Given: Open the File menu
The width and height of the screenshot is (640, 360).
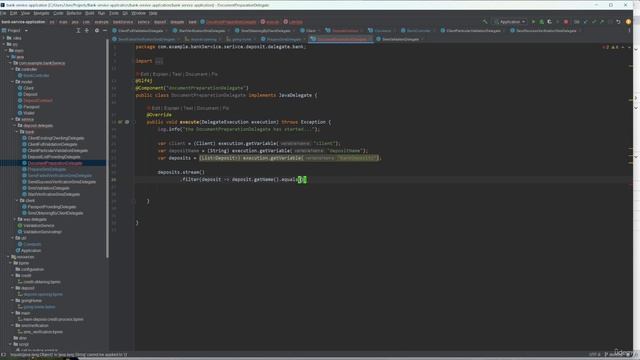Looking at the screenshot, I should point(3,13).
